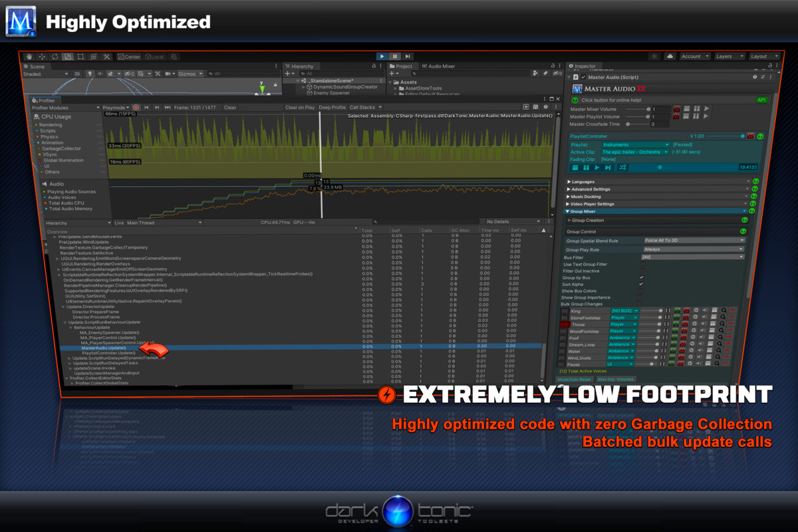Select the Rotate tool in toolbar
Image resolution: width=798 pixels, height=532 pixels.
click(55, 57)
